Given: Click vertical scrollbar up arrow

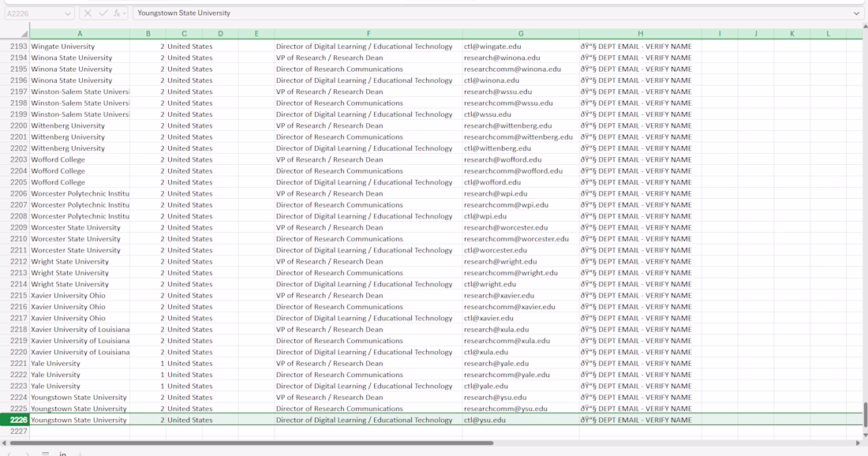Looking at the screenshot, I should point(865,26).
